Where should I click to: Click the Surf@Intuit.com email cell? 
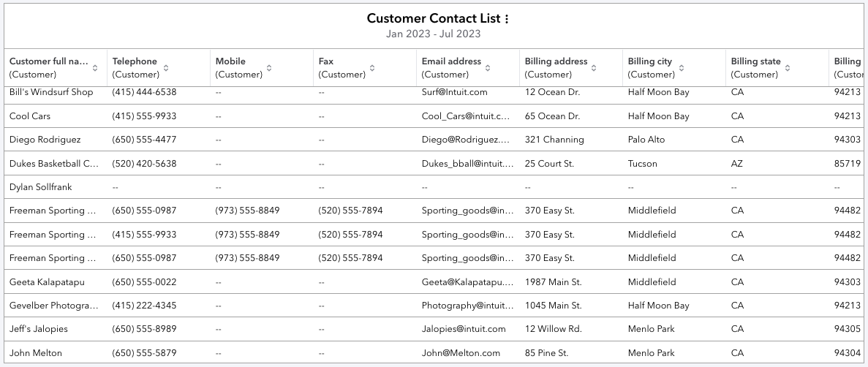click(x=454, y=93)
